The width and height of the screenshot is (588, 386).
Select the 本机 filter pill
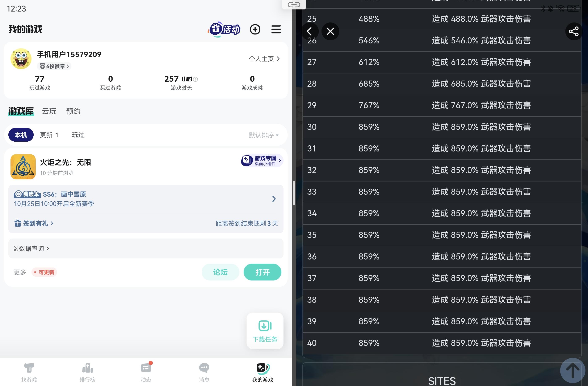point(21,135)
